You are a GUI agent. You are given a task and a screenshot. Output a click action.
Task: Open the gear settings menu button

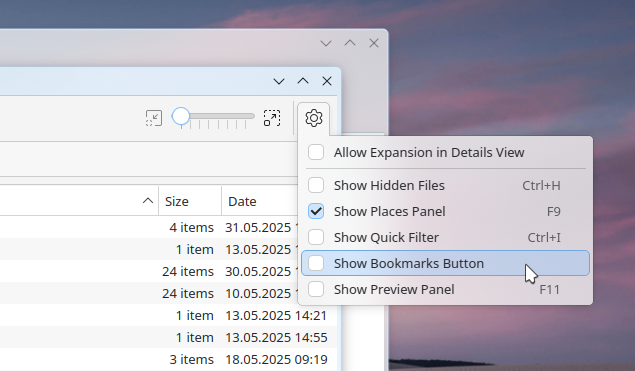(x=313, y=118)
